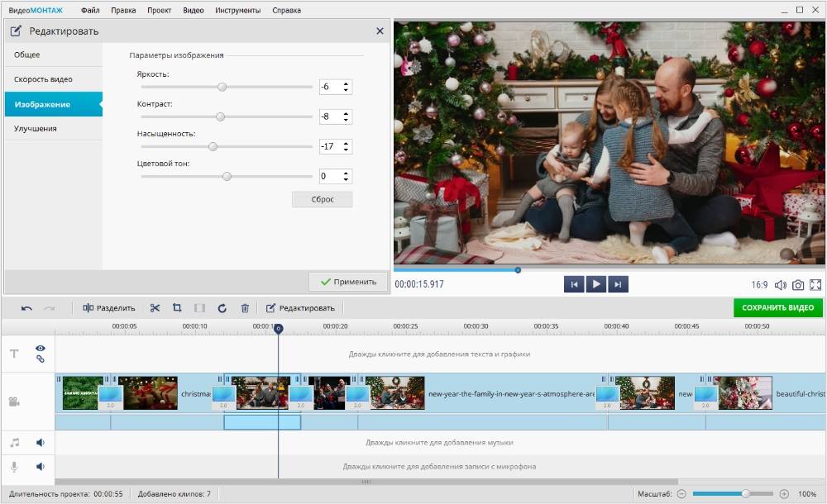Toggle text track visibility eye icon

click(x=40, y=349)
